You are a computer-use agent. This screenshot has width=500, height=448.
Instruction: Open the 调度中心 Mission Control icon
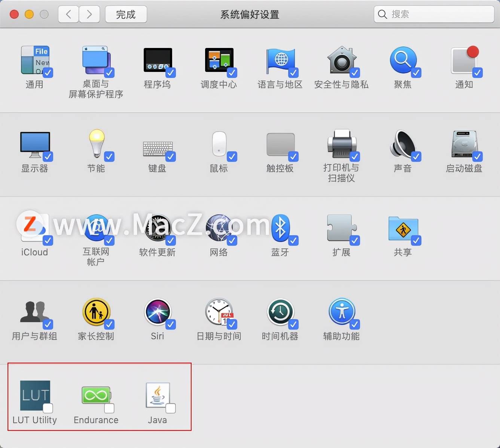pyautogui.click(x=219, y=60)
